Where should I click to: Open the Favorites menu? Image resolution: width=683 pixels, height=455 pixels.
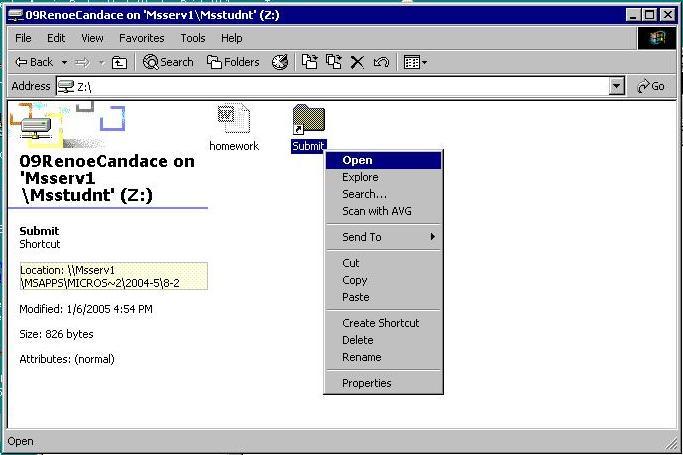[x=142, y=38]
